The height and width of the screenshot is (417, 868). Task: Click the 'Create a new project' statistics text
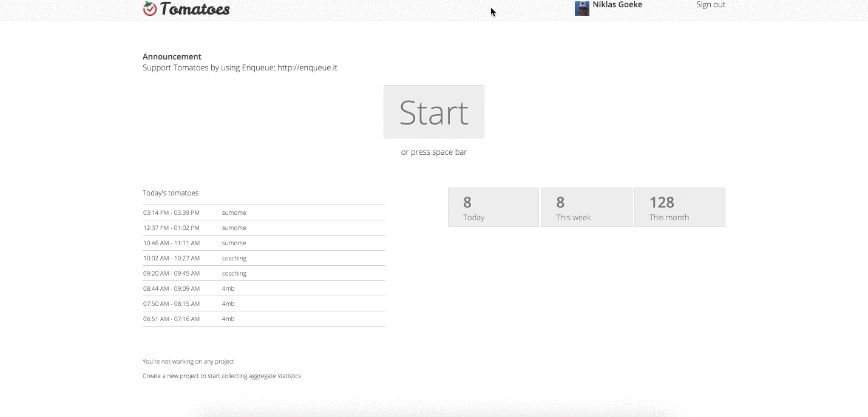(x=222, y=376)
